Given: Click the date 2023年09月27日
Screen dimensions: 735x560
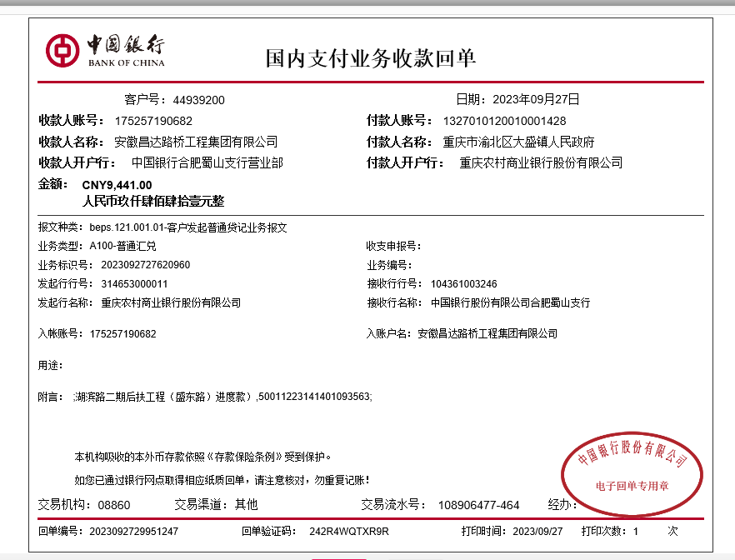Looking at the screenshot, I should coord(535,99).
